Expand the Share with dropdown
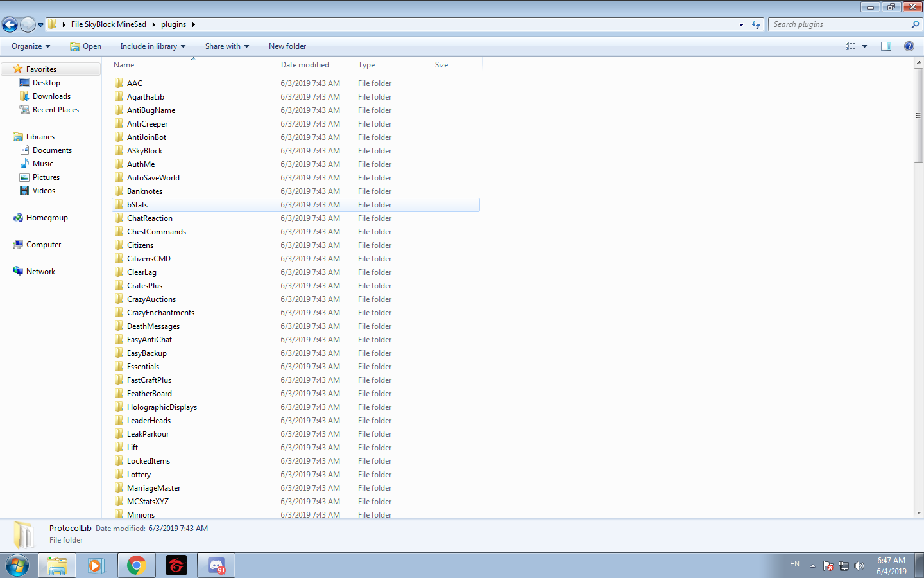 coord(227,46)
